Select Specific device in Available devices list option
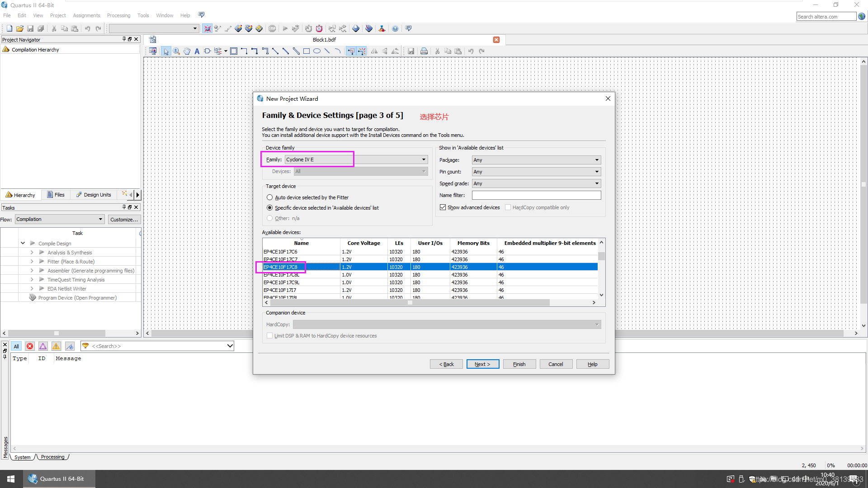This screenshot has width=868, height=488. point(270,208)
